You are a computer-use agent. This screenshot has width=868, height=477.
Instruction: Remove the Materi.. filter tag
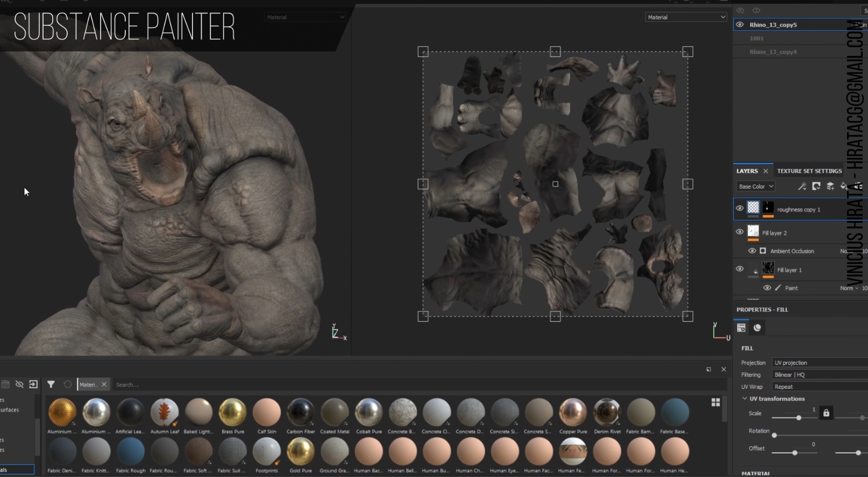pyautogui.click(x=104, y=384)
